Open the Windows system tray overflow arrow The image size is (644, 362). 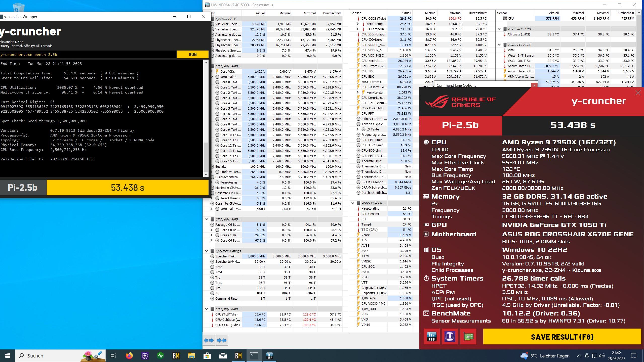579,356
